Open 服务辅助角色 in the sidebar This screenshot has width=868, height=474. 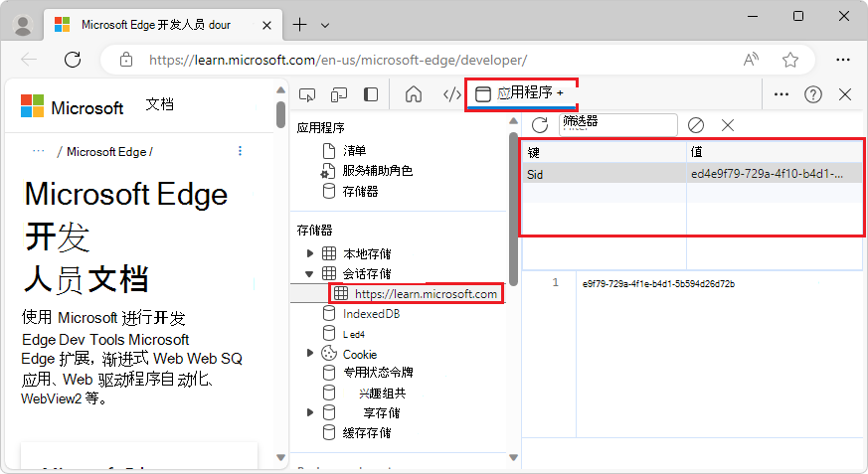(x=377, y=171)
